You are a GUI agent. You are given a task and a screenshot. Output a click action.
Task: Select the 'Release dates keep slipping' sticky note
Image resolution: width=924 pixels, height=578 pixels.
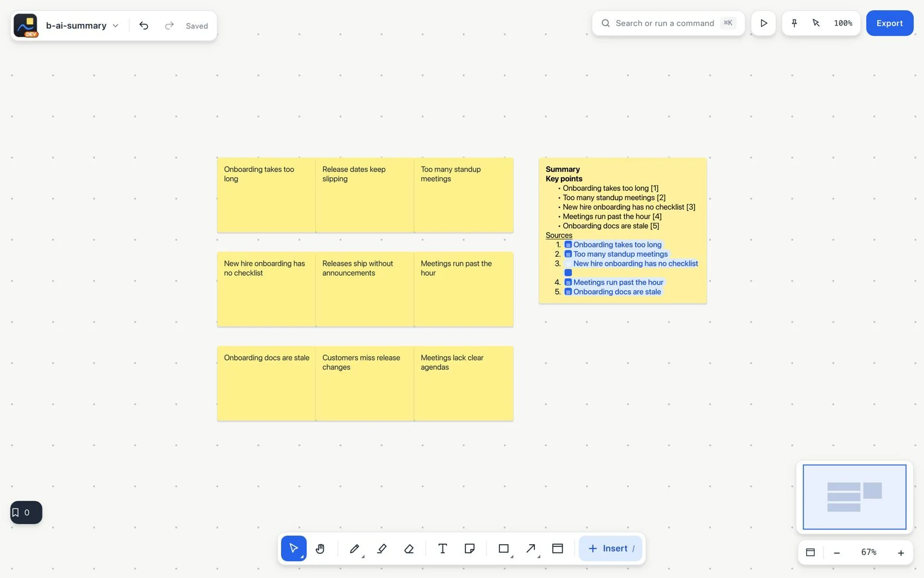(x=365, y=195)
